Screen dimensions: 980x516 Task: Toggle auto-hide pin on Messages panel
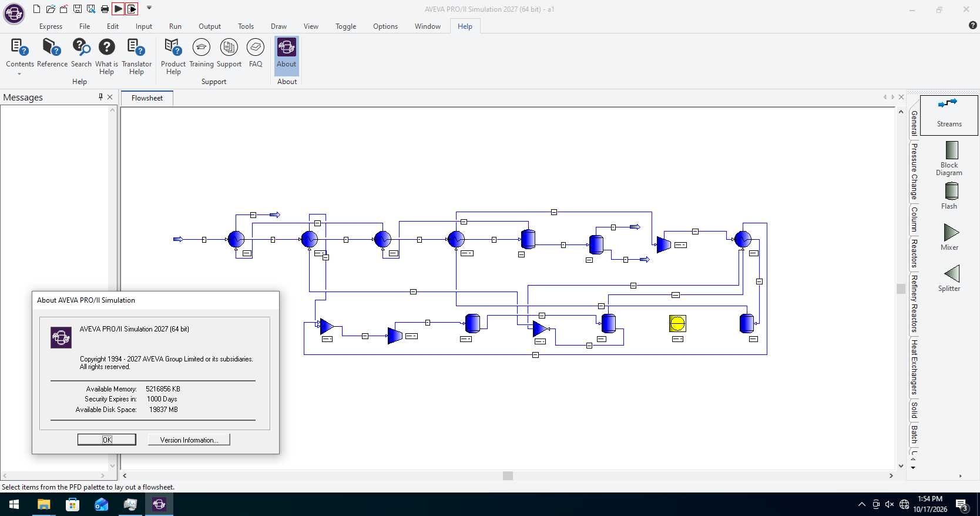(x=100, y=97)
